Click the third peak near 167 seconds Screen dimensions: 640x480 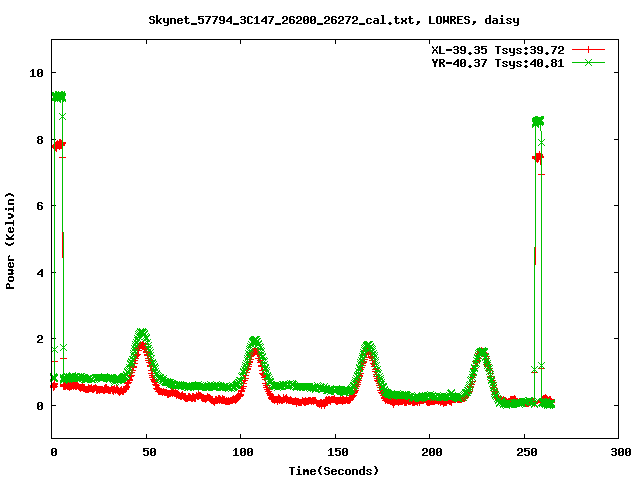367,347
